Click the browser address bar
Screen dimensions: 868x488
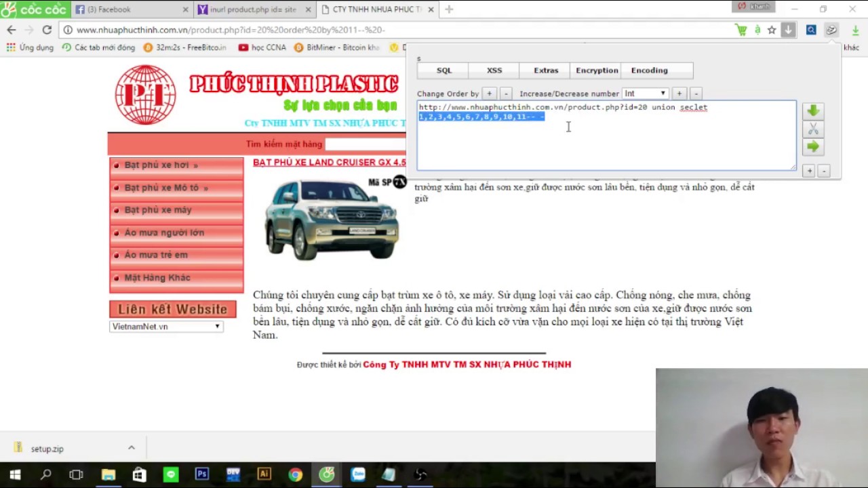tap(397, 30)
